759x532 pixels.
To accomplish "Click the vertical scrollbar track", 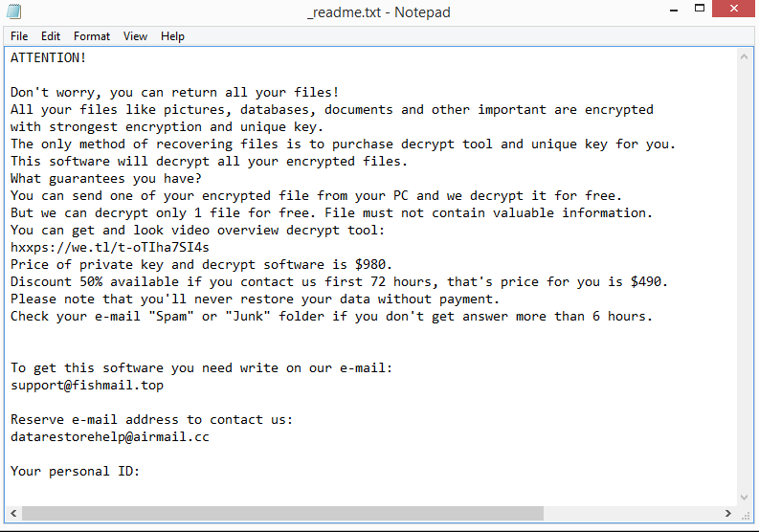I will [x=747, y=287].
